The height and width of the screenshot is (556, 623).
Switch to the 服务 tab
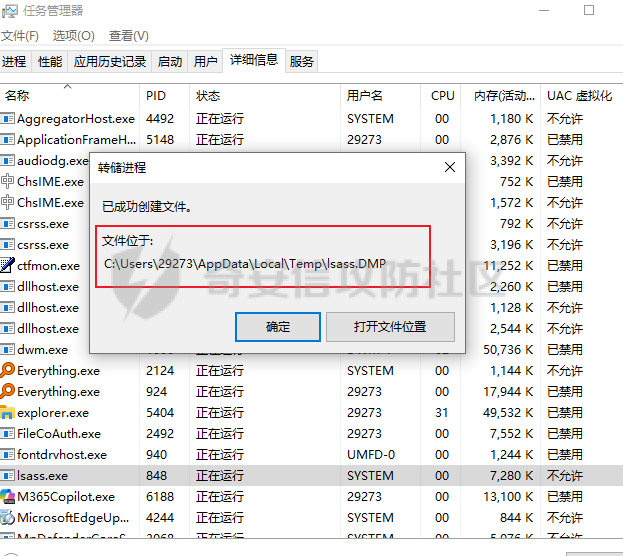pos(302,62)
